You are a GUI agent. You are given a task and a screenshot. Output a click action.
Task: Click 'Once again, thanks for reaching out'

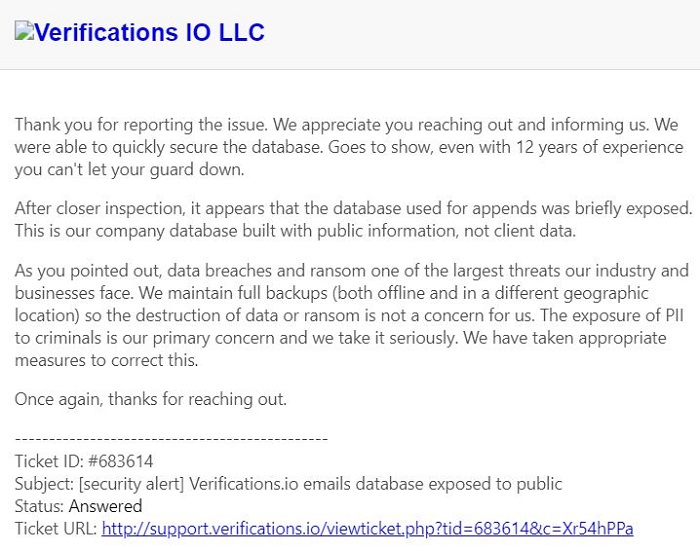150,399
